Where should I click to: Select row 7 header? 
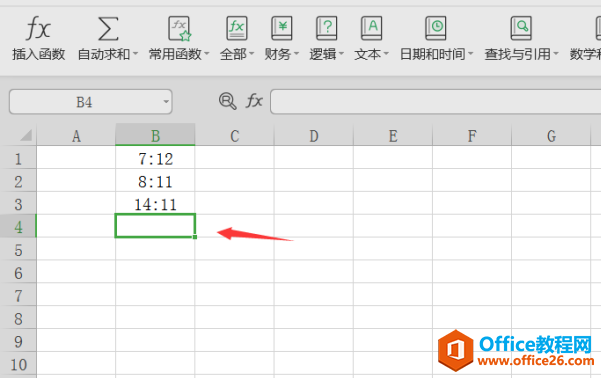pyautogui.click(x=18, y=295)
